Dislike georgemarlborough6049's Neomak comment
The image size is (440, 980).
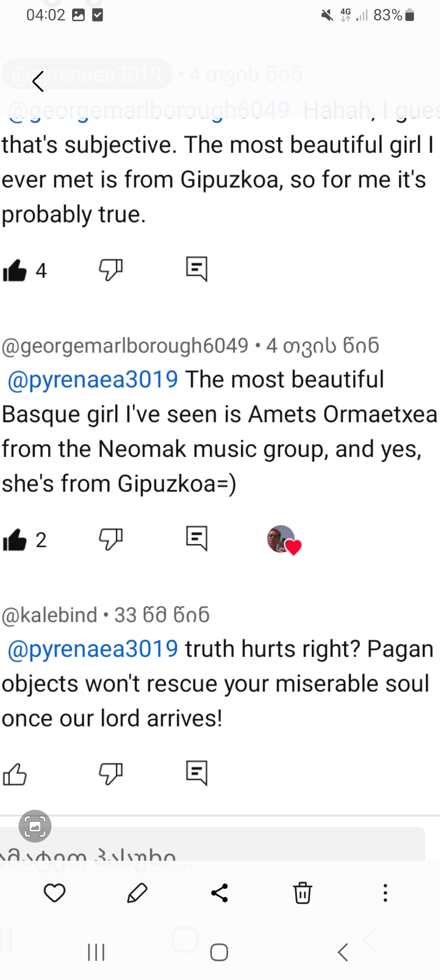click(111, 539)
